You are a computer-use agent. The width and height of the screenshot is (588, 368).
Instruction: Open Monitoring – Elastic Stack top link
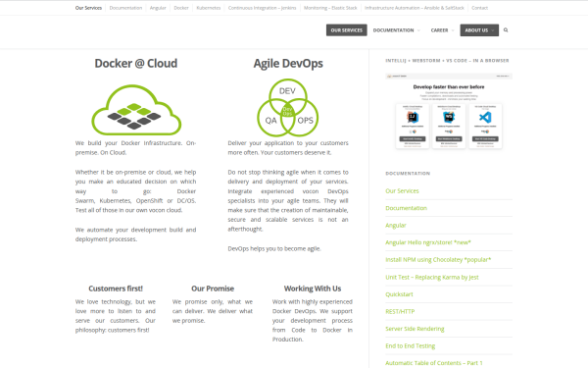click(x=330, y=8)
